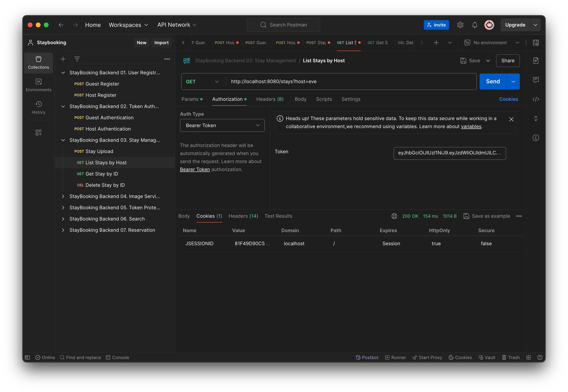Open the Bearer Token auth type dropdown

222,125
